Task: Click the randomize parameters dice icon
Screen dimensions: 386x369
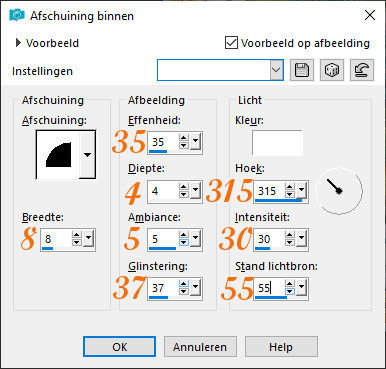Action: (332, 70)
